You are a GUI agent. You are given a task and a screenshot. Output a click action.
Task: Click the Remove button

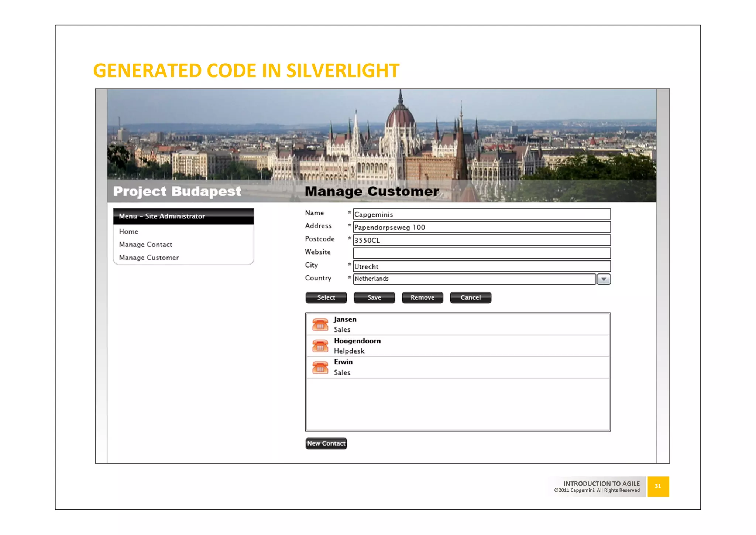pos(422,297)
